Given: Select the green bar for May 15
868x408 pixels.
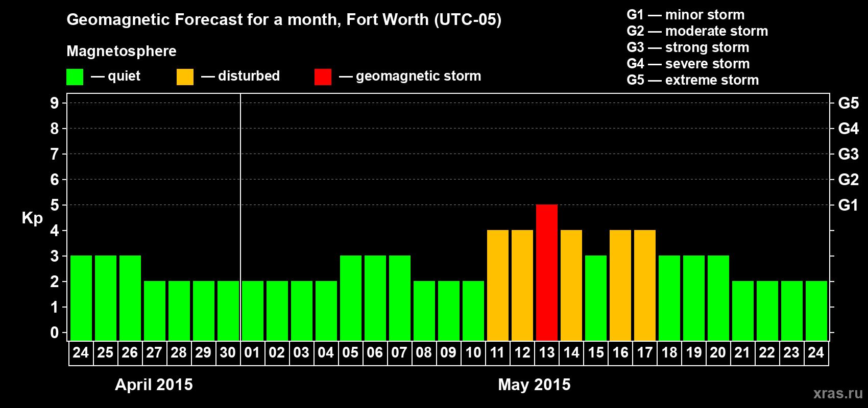Looking at the screenshot, I should pyautogui.click(x=596, y=298).
